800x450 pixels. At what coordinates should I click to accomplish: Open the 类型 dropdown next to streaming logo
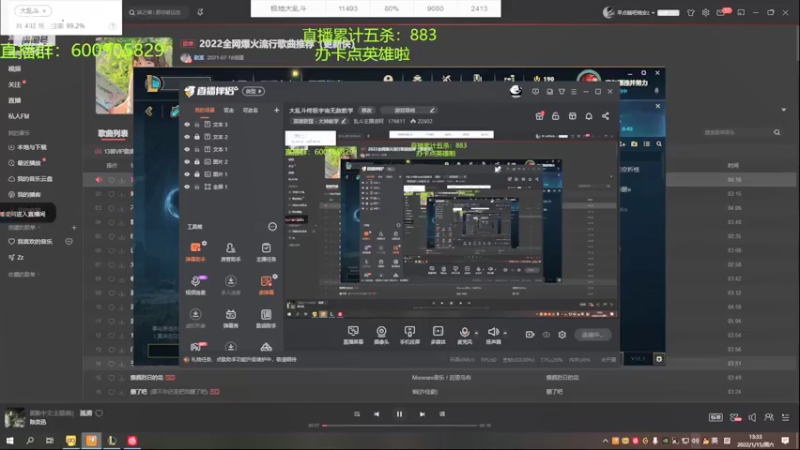(x=254, y=91)
